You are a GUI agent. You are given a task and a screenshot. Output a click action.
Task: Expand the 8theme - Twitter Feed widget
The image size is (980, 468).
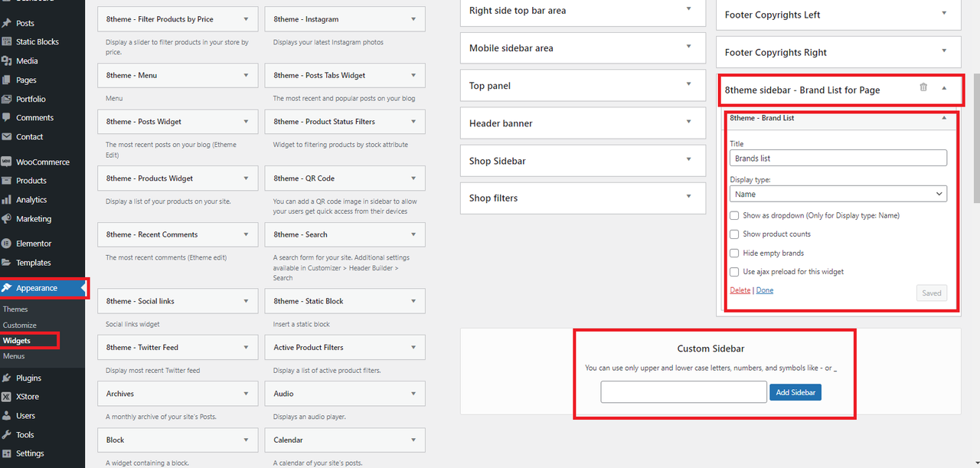pos(246,348)
